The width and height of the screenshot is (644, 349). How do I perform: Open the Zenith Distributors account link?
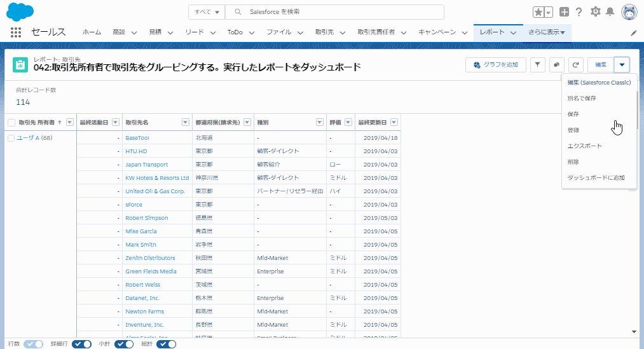coord(150,258)
